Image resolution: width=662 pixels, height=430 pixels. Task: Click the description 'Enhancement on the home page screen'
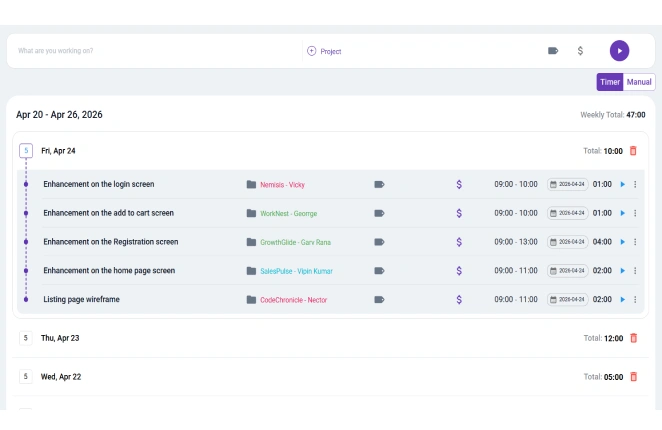click(109, 270)
